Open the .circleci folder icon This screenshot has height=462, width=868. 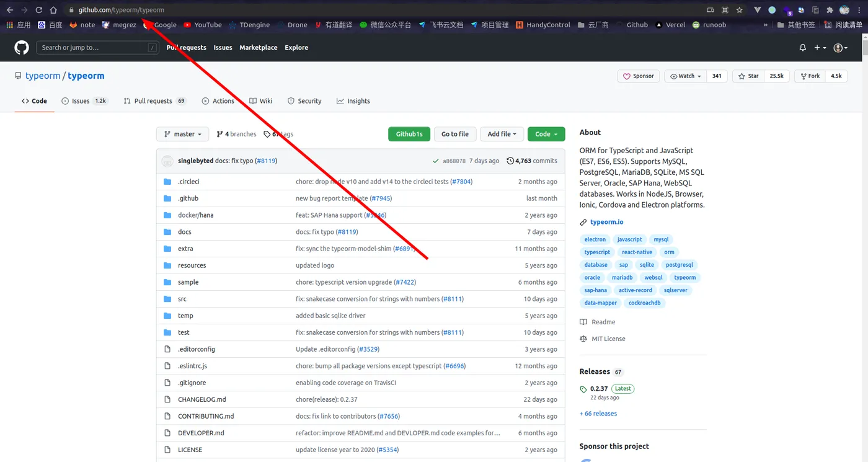[x=167, y=182]
